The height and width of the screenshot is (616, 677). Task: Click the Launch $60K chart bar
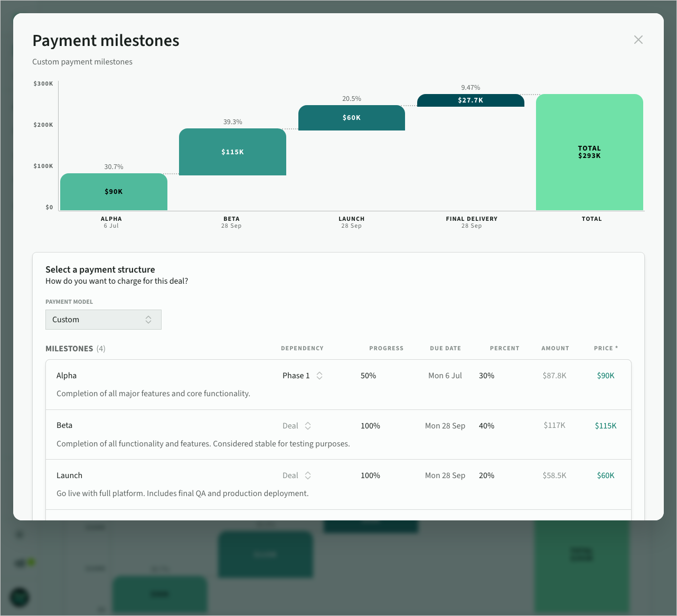pyautogui.click(x=351, y=118)
